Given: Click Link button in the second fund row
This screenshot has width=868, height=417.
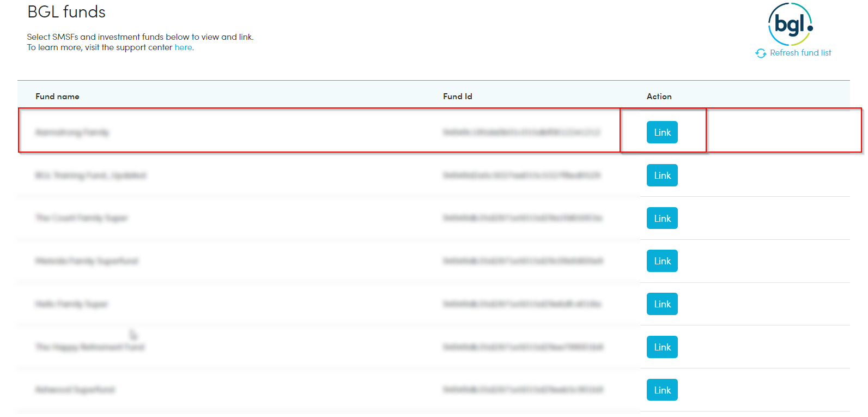Looking at the screenshot, I should (662, 176).
